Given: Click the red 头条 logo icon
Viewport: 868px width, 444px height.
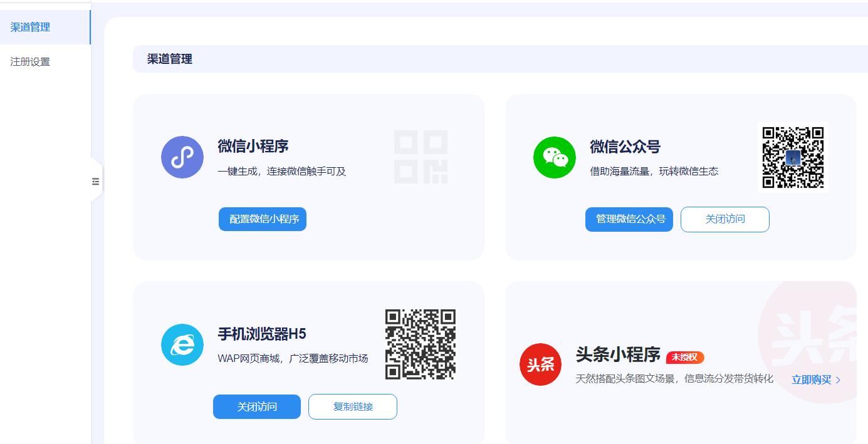Looking at the screenshot, I should (541, 364).
